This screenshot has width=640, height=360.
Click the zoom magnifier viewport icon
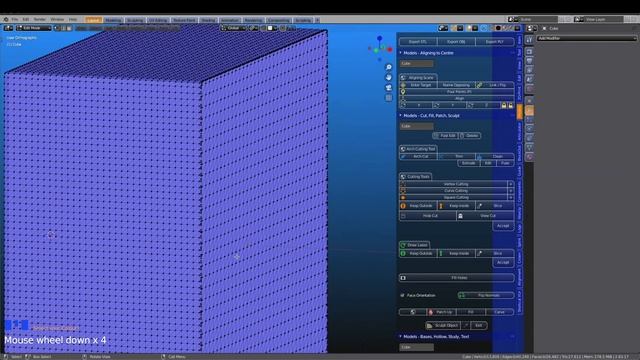[x=389, y=67]
